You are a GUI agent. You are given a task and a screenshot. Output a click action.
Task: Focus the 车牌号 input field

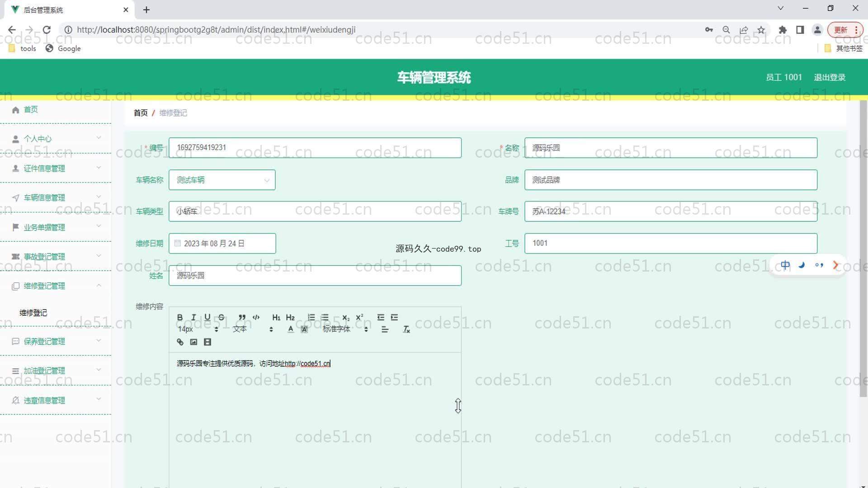tap(671, 211)
